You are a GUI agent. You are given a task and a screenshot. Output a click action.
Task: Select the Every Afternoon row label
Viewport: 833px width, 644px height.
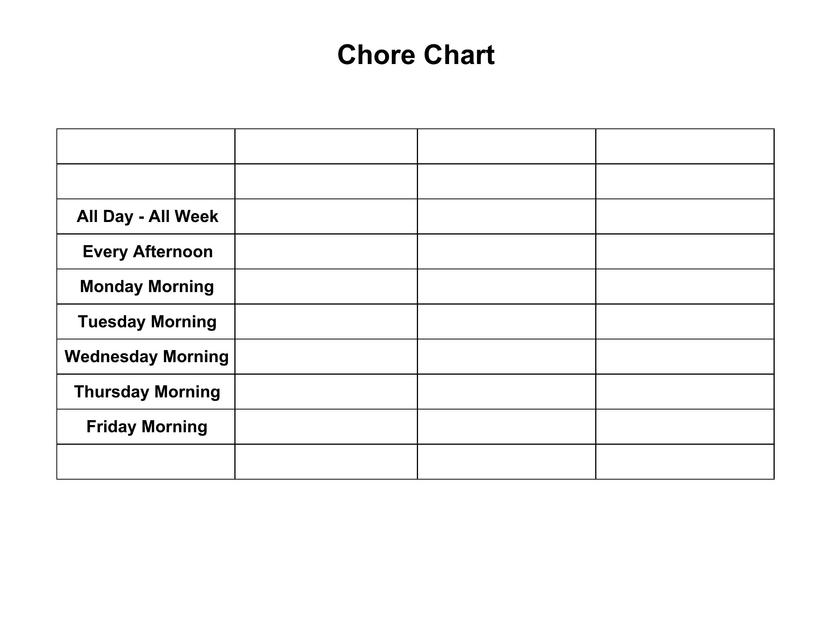pyautogui.click(x=146, y=252)
